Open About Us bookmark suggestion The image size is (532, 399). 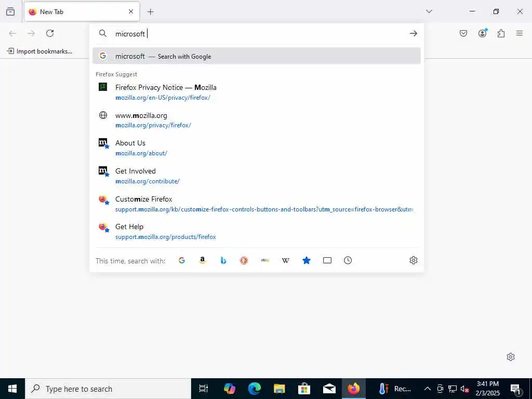coord(257,148)
